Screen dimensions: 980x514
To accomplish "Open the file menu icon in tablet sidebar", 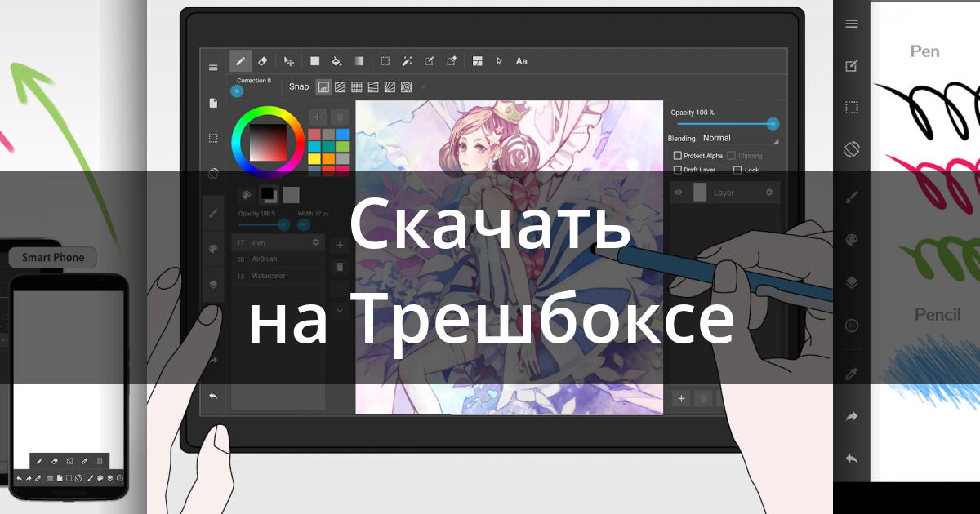I will click(x=213, y=103).
